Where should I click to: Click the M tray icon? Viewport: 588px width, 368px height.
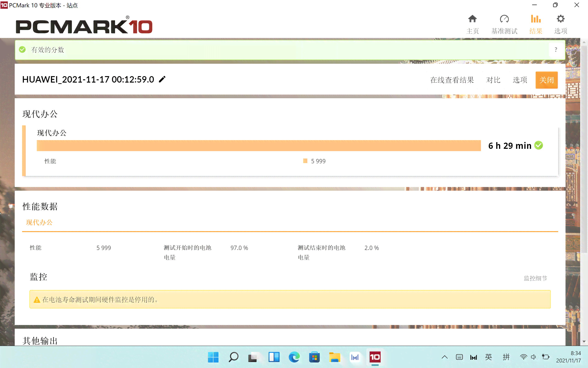click(474, 357)
